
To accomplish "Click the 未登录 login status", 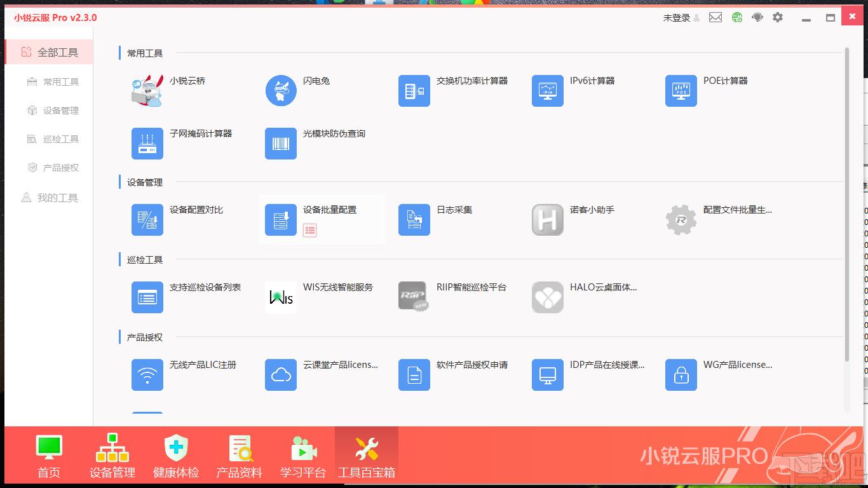I will (x=681, y=18).
